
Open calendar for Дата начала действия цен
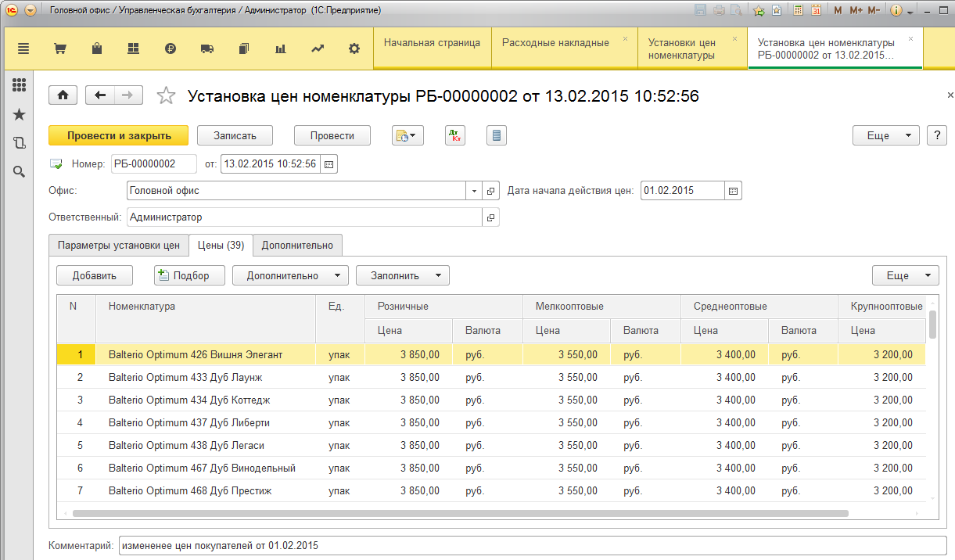pos(733,191)
